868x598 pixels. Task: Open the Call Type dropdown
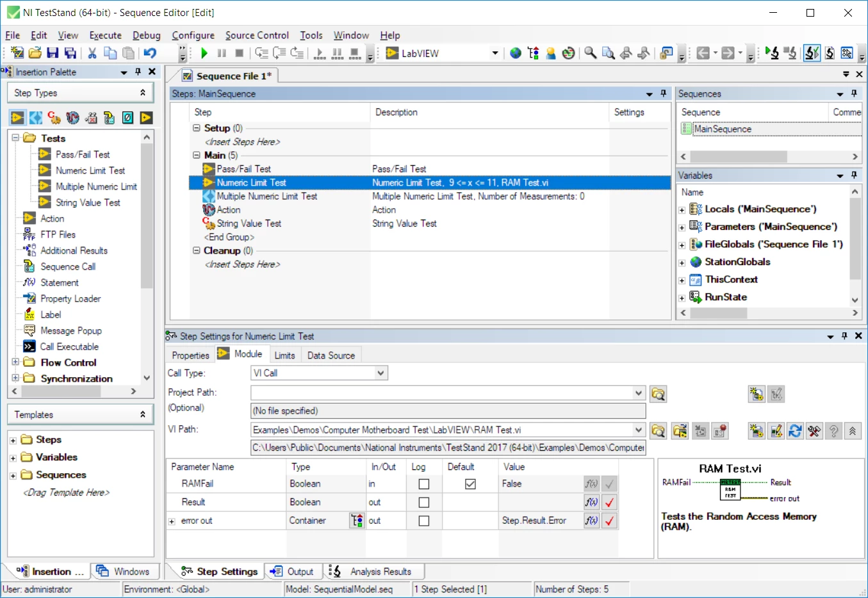click(x=381, y=373)
